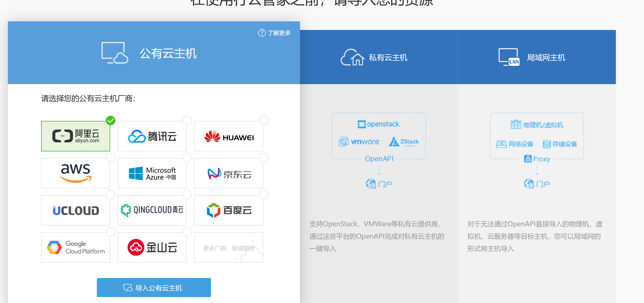The width and height of the screenshot is (644, 303).
Task: Select the Baidu Cloud (百度云) logo card
Action: pos(229,210)
